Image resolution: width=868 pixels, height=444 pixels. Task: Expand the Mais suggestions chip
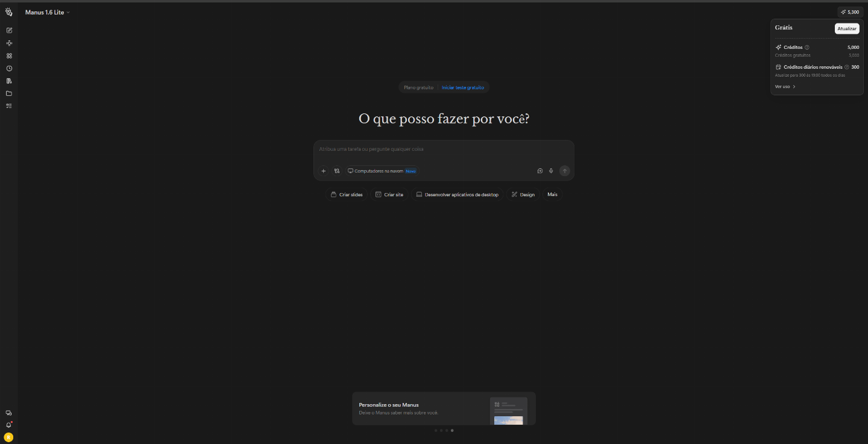[552, 194]
